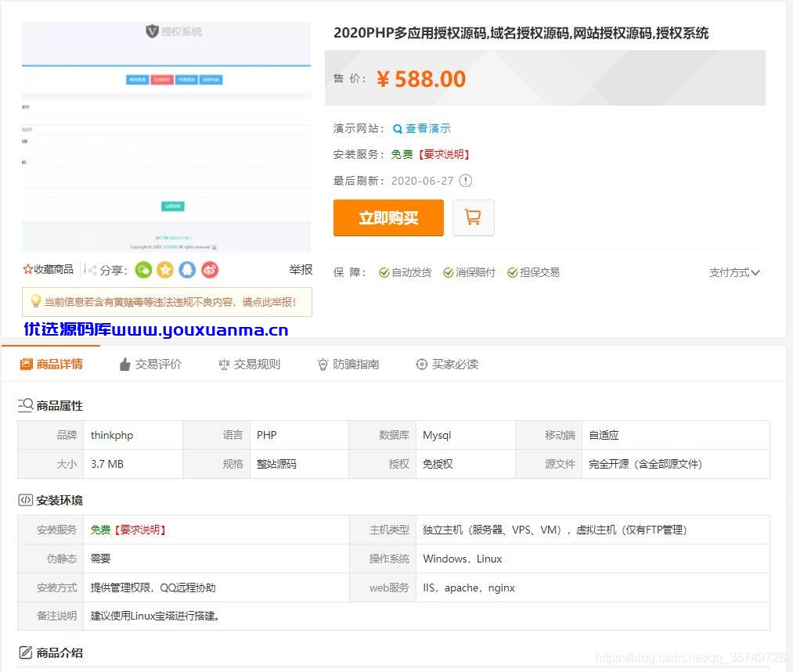Screen dimensions: 793x672
Task: Open the 商品详情 tab
Action: 51,364
